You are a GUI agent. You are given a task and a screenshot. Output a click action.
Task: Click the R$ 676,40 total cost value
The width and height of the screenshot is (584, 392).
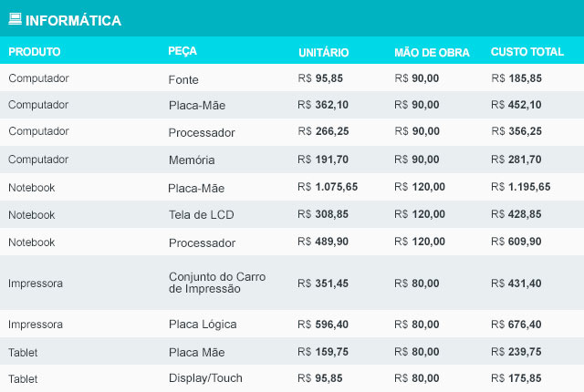(x=516, y=325)
